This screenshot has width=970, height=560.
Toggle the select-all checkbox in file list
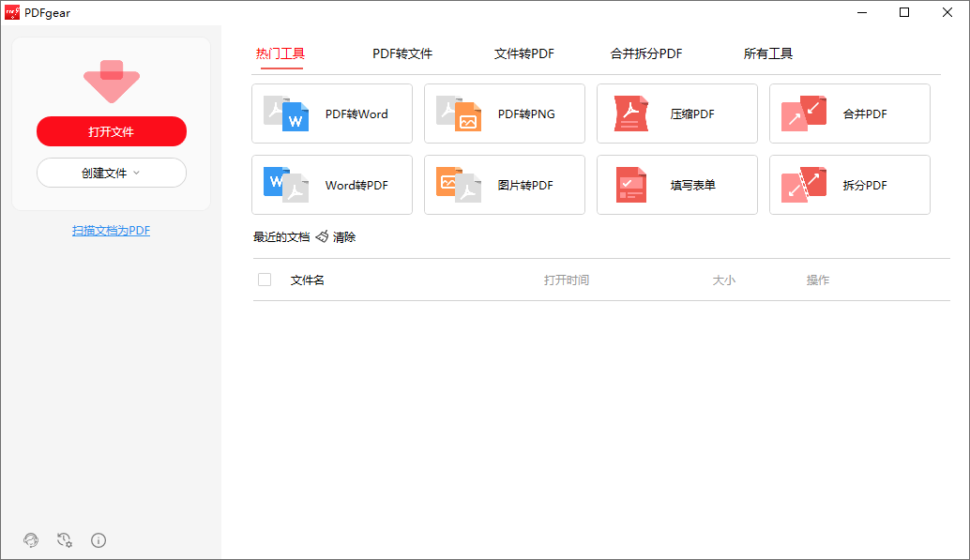tap(265, 280)
